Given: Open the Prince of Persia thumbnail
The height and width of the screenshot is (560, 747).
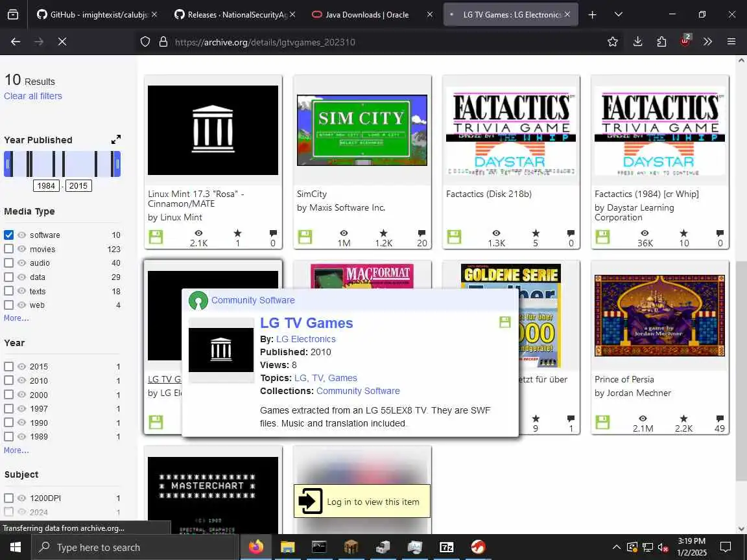Looking at the screenshot, I should tap(659, 316).
